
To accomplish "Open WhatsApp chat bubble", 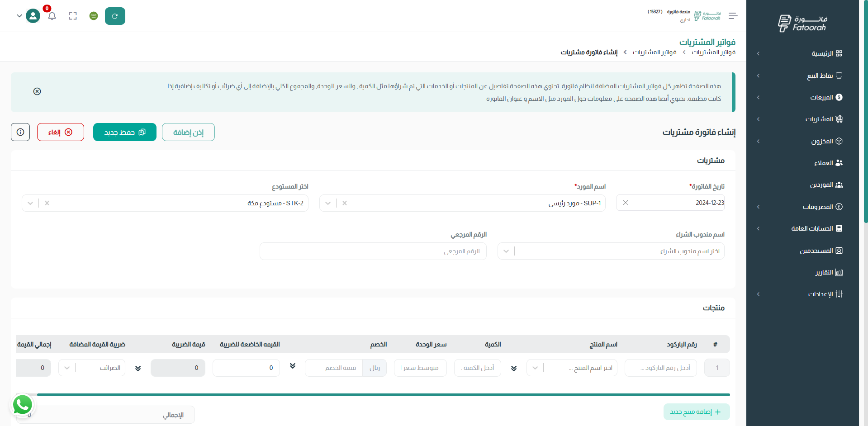I will pos(23,405).
